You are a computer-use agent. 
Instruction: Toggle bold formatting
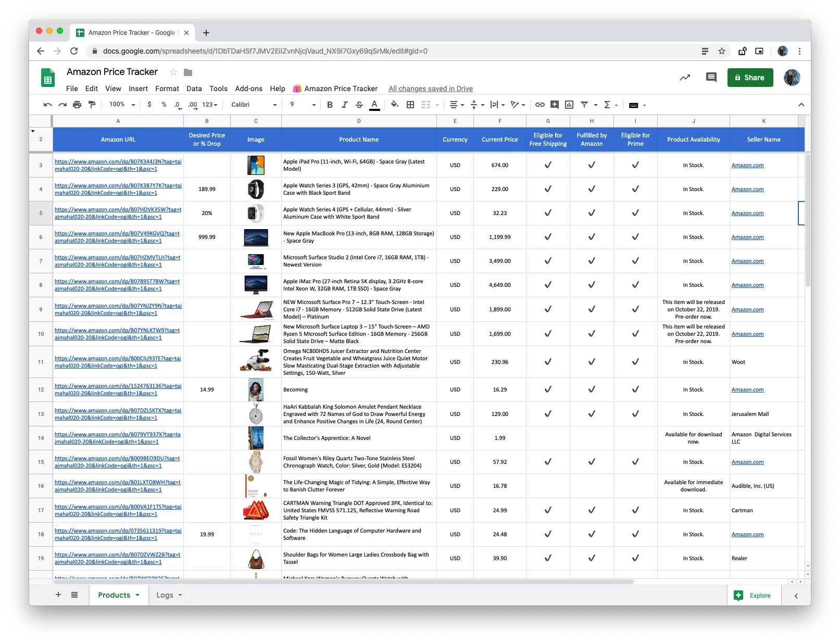330,105
